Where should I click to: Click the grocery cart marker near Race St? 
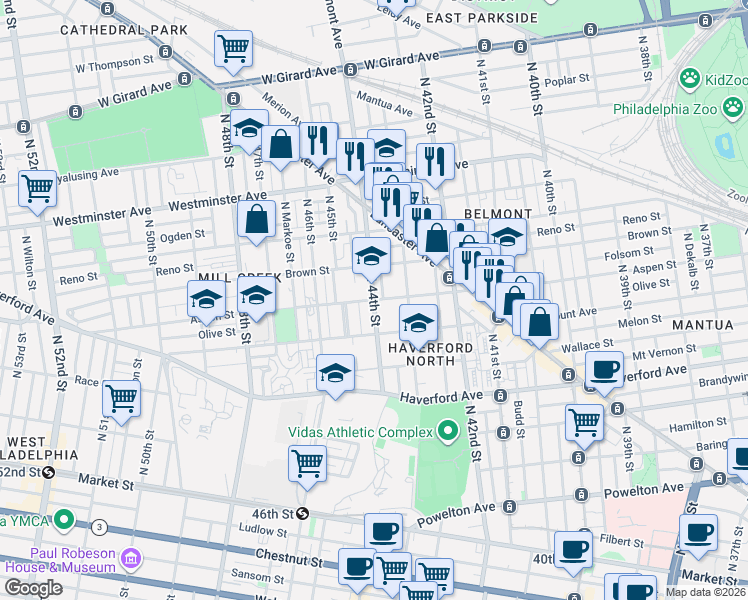click(121, 402)
